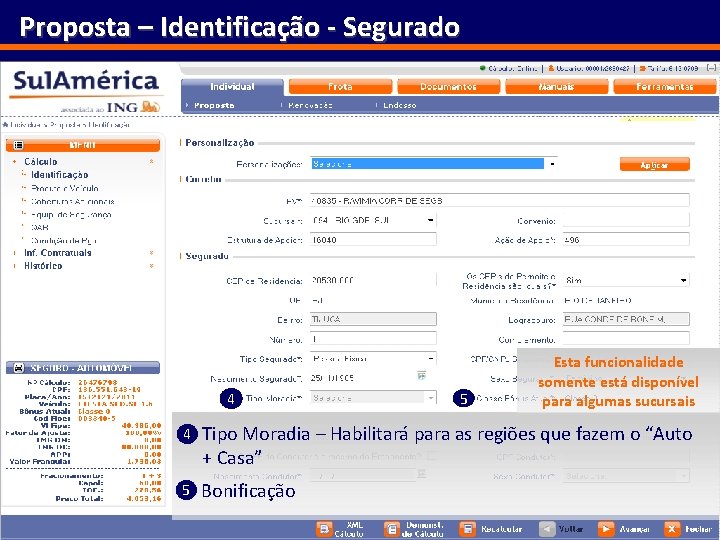Image resolution: width=720 pixels, height=540 pixels.
Task: Select Produto e Veículo menu item
Action: 65,188
